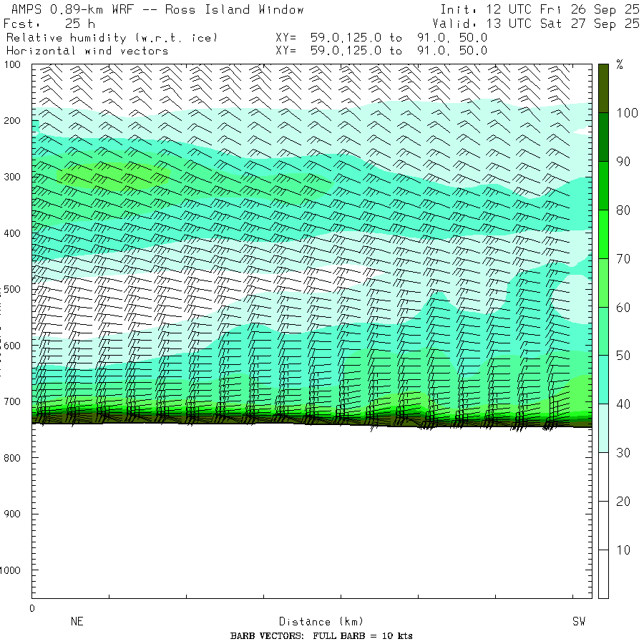Click the mint green 50-60% colorbar swatch
Screen dimensions: 644x644
[x=603, y=331]
